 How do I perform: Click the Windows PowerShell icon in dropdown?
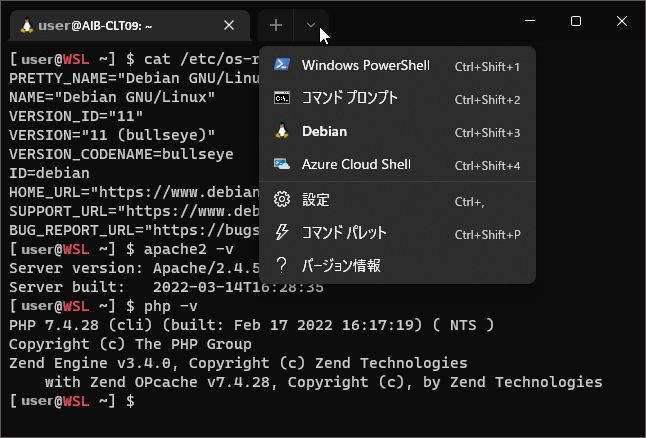tap(282, 65)
